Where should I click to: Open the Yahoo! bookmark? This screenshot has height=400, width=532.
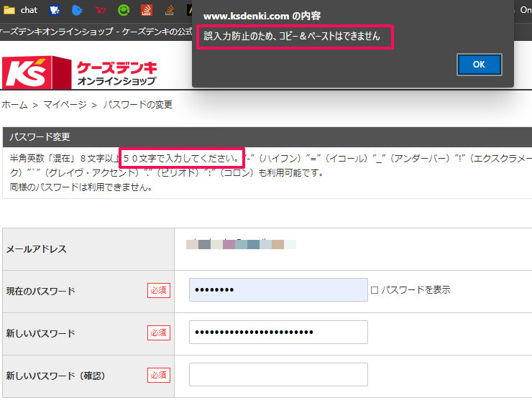(101, 10)
